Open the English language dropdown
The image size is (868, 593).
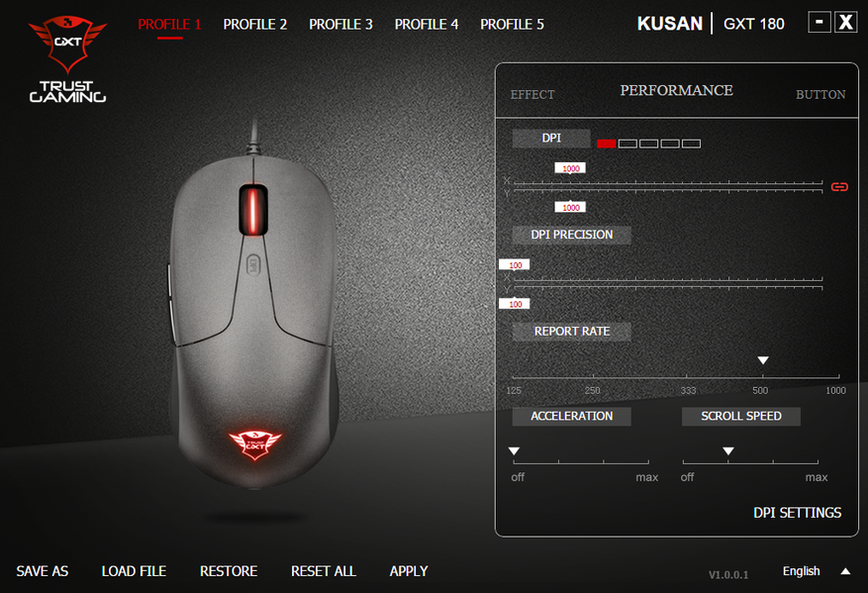(x=801, y=571)
